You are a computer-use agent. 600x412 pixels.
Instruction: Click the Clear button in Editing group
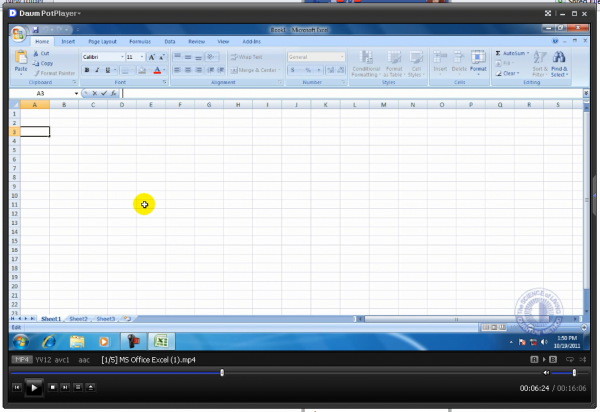click(x=507, y=73)
